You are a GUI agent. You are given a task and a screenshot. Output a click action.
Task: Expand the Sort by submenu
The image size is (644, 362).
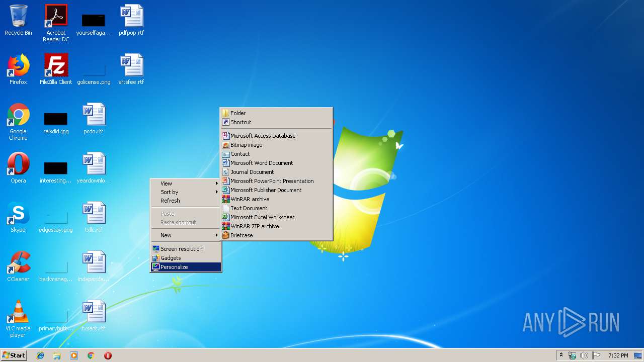(x=186, y=192)
